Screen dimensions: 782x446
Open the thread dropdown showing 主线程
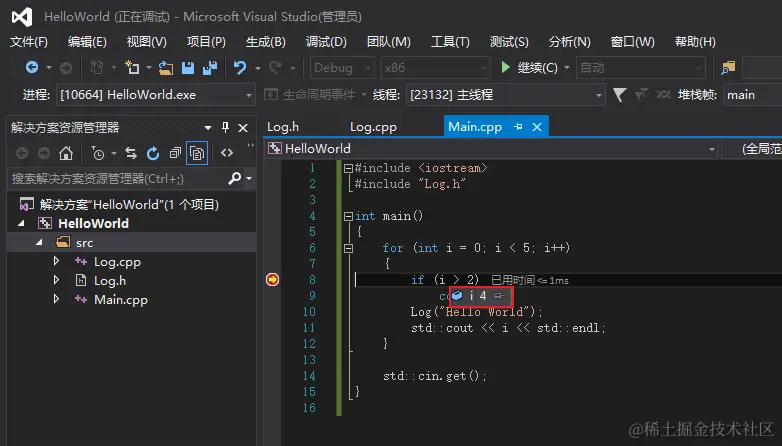click(505, 95)
